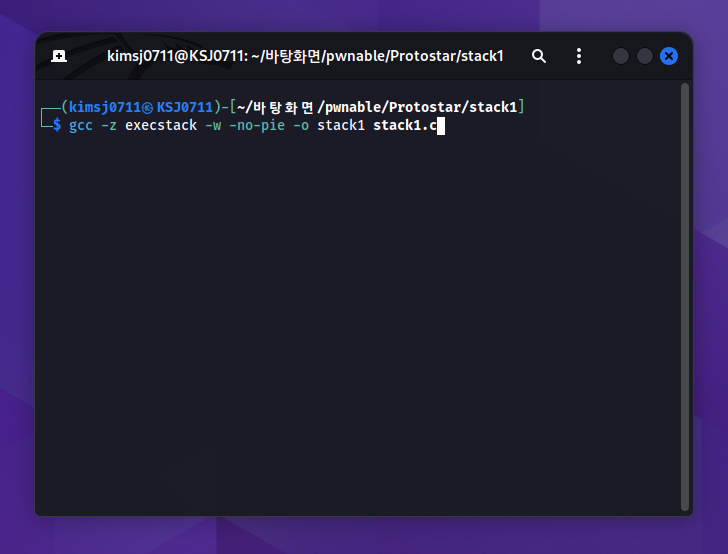Click the 'gcc' command word
Screen dimensions: 728x554
pyautogui.click(x=81, y=125)
